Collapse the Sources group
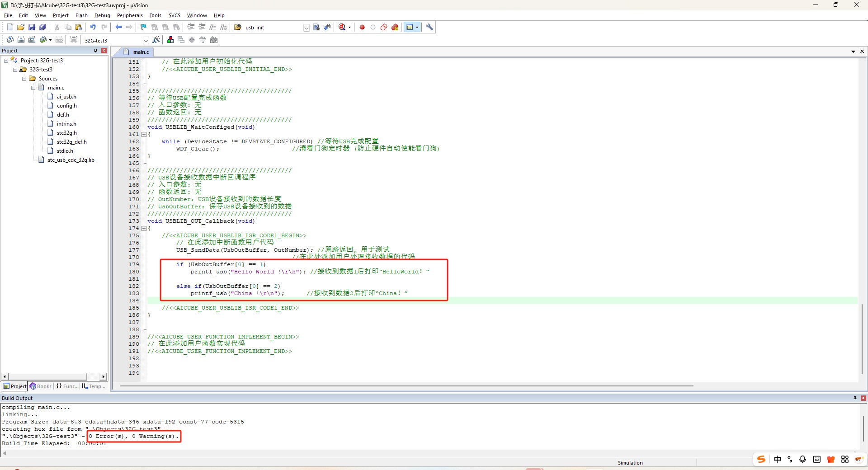Image resolution: width=868 pixels, height=470 pixels. pyautogui.click(x=24, y=79)
